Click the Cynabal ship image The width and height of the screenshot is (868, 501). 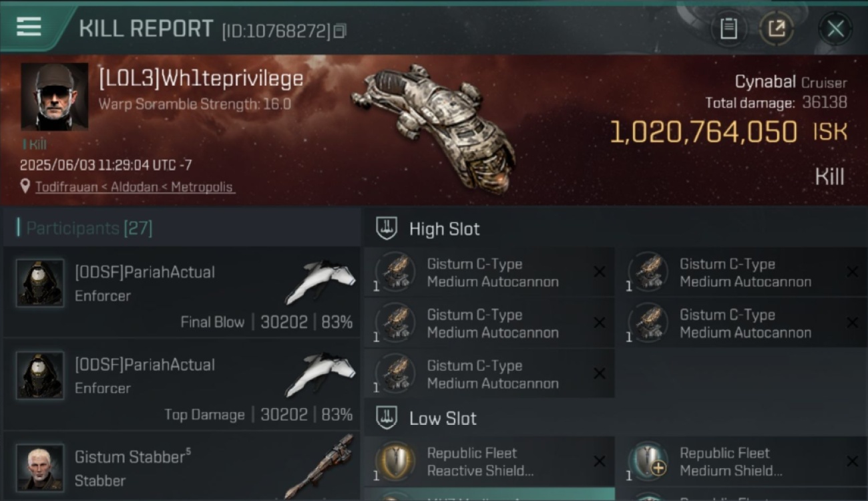point(434,126)
